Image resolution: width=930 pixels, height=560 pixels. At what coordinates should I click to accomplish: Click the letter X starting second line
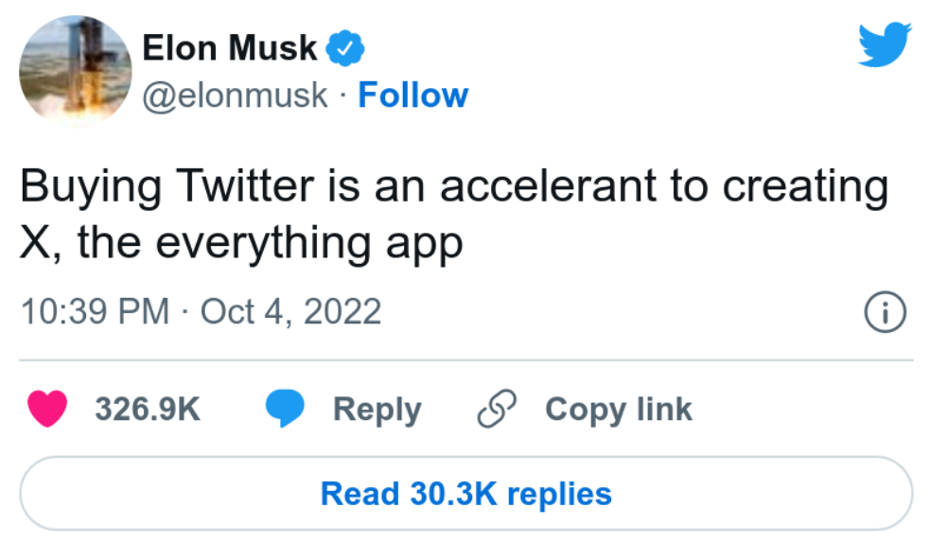click(36, 243)
